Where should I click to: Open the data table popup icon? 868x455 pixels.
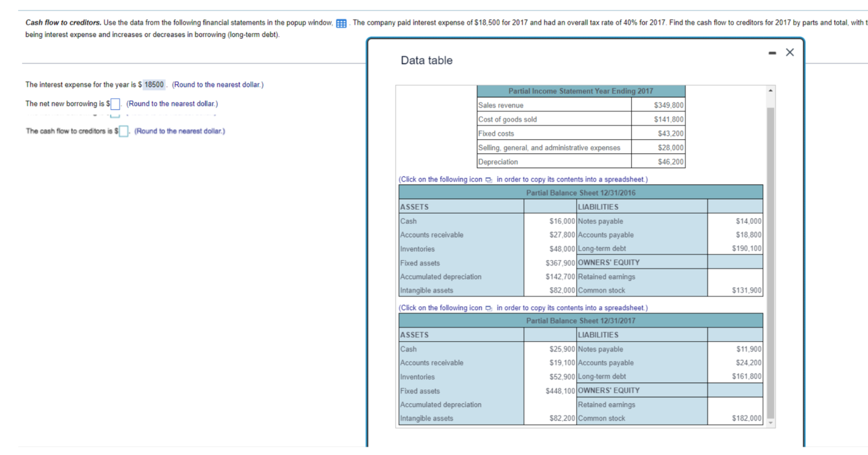pyautogui.click(x=342, y=23)
